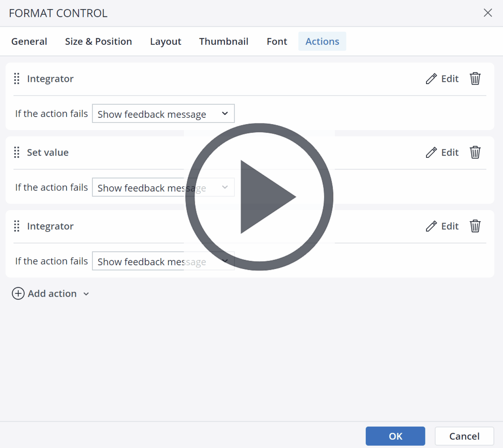
Task: Confirm changes with the OK button
Action: (395, 436)
